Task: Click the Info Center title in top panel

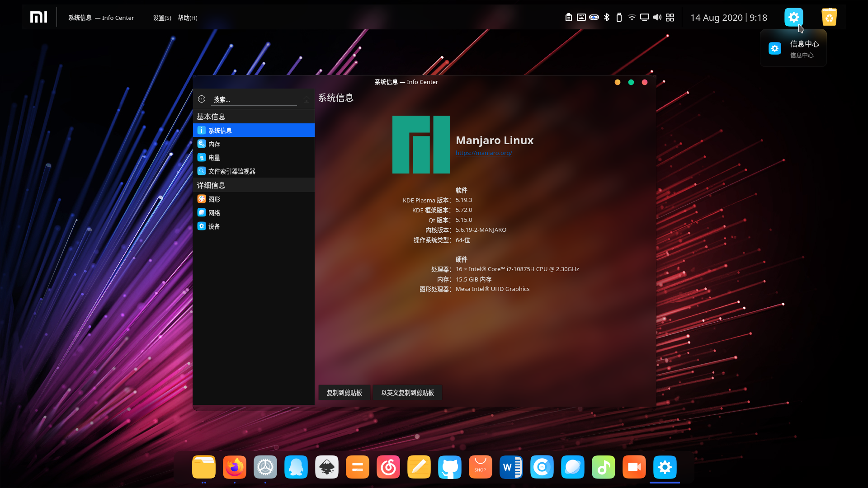Action: click(101, 18)
